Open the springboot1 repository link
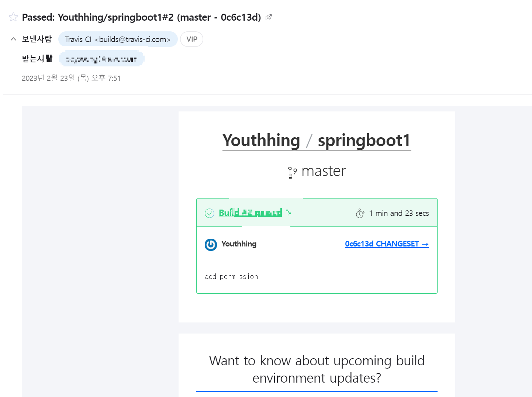532x397 pixels. coord(364,140)
